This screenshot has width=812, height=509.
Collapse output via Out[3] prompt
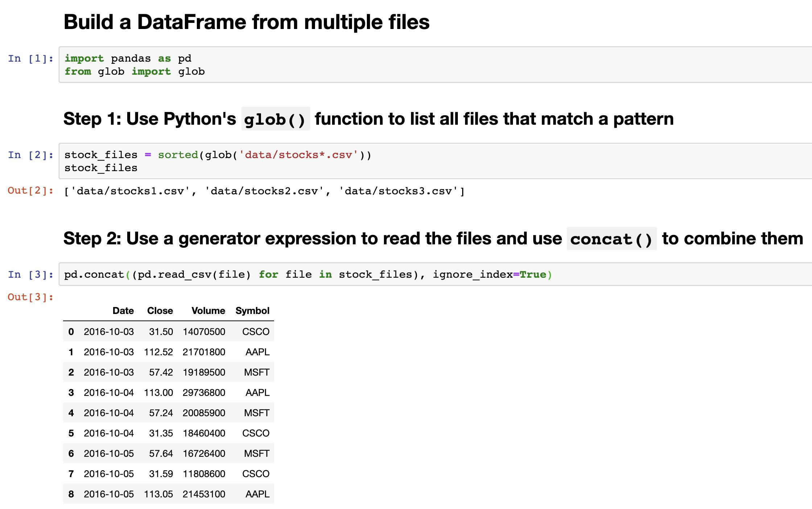click(31, 297)
